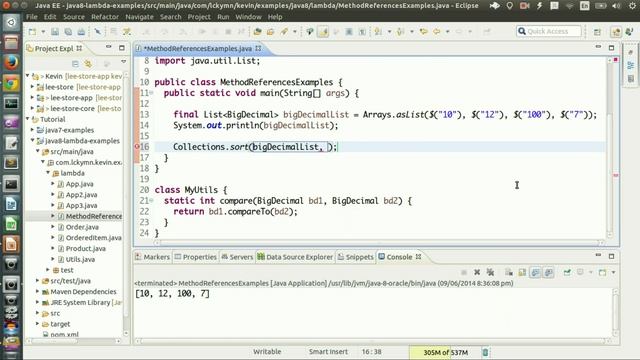Collapse the lambda package node
Screen dimensions: 640x360
(x=48, y=173)
